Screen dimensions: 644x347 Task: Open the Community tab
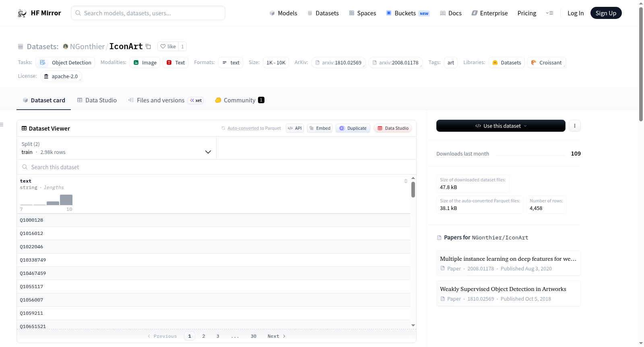click(240, 100)
